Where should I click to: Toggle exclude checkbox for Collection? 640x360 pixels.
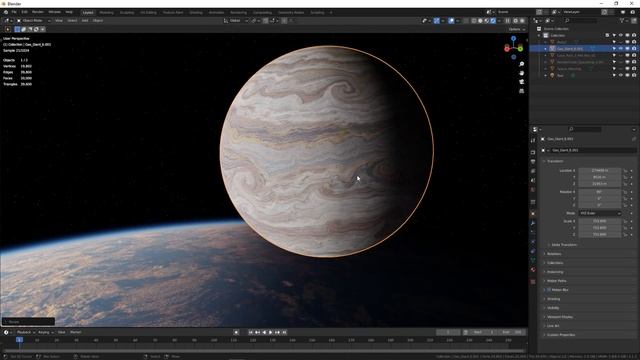pyautogui.click(x=608, y=36)
